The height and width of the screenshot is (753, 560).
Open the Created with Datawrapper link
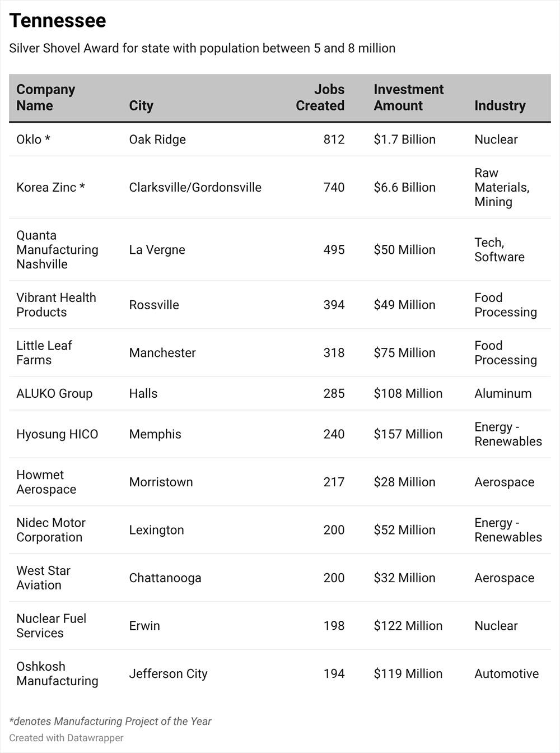point(66,738)
